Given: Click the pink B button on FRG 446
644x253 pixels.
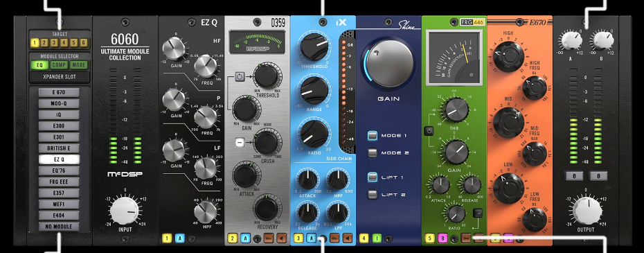Looking at the screenshot, I should tap(442, 238).
